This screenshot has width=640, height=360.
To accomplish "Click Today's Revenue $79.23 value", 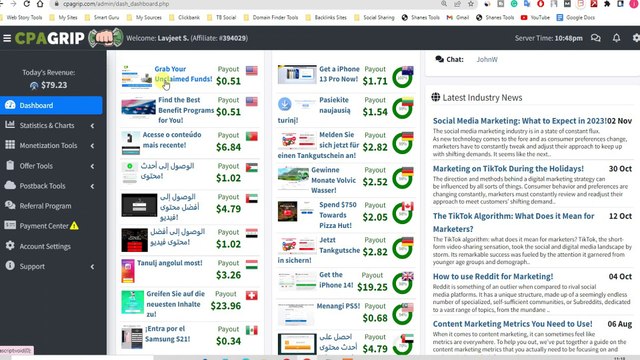I will pos(54,85).
